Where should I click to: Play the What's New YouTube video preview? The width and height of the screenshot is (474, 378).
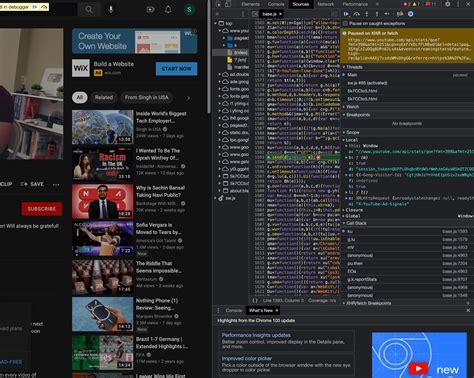418,368
